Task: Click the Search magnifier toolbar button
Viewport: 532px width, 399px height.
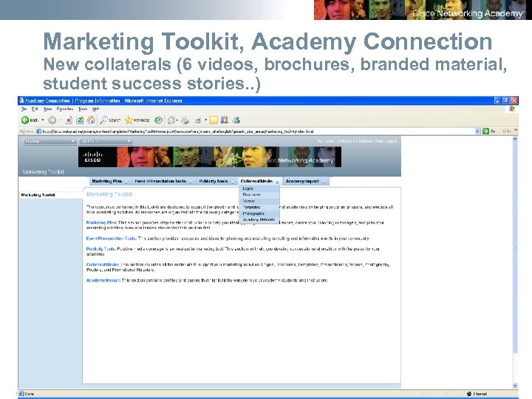Action: (x=110, y=120)
